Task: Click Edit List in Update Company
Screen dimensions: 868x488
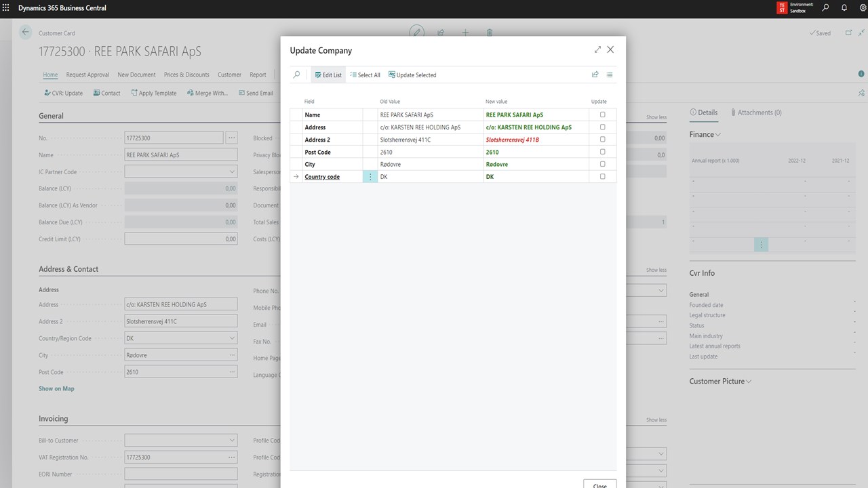Action: click(x=328, y=75)
